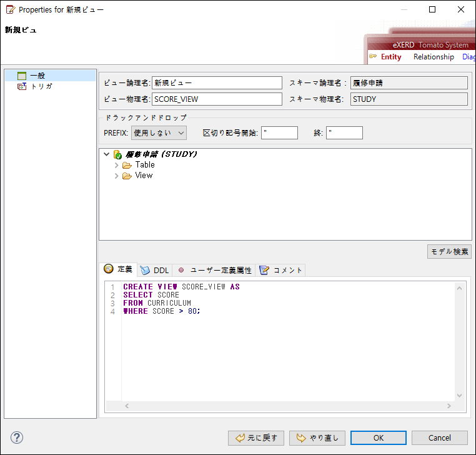476x455 pixels.
Task: Click the View folder icon
Action: 127,176
